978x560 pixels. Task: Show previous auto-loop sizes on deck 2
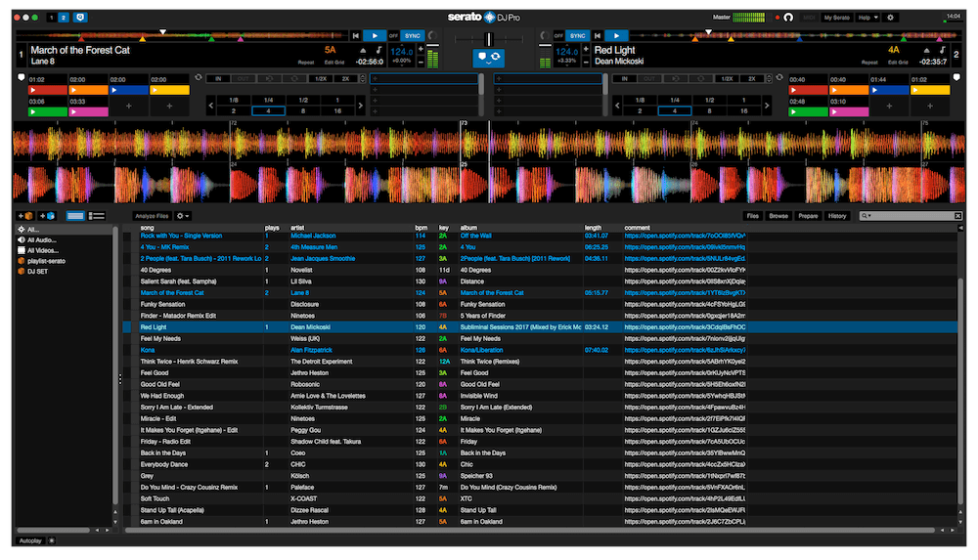pos(617,106)
